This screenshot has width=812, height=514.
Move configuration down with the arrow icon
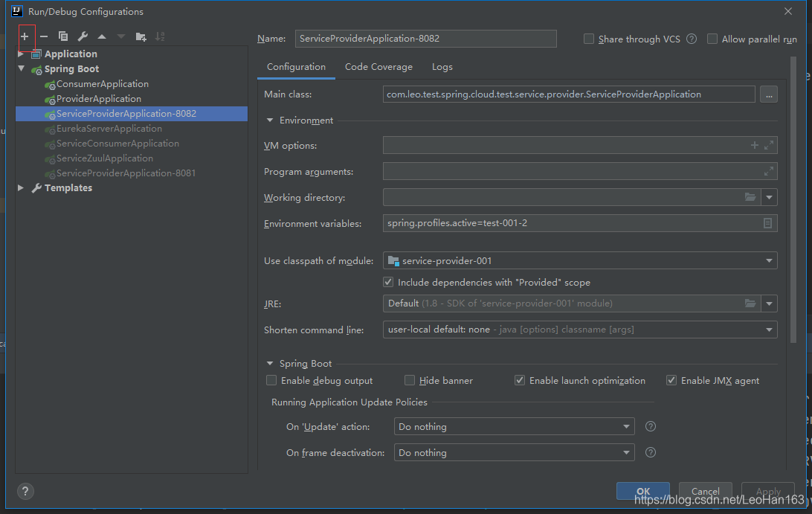click(x=121, y=36)
